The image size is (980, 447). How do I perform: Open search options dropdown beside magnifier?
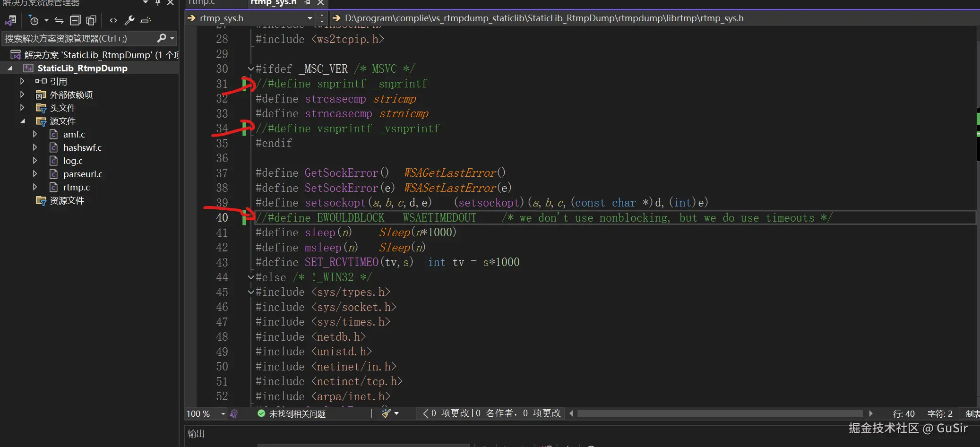[172, 38]
